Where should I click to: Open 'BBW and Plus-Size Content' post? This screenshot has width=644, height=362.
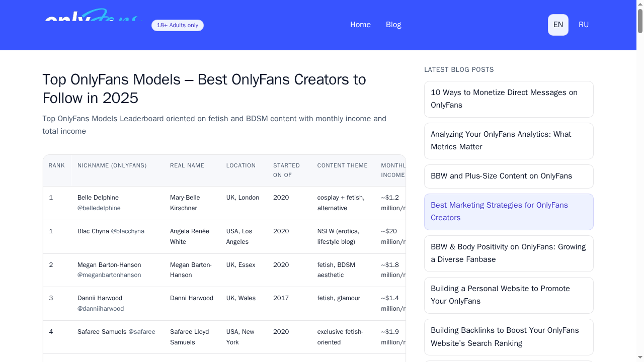click(508, 176)
